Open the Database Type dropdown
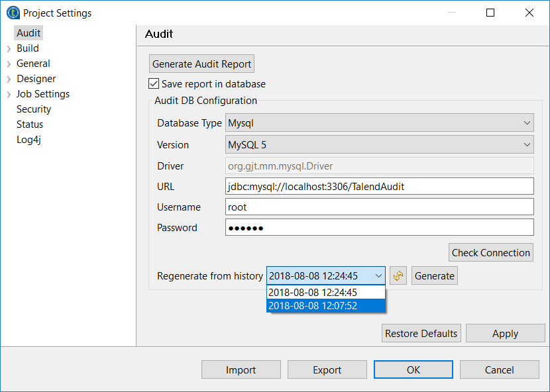550x392 pixels. click(380, 123)
